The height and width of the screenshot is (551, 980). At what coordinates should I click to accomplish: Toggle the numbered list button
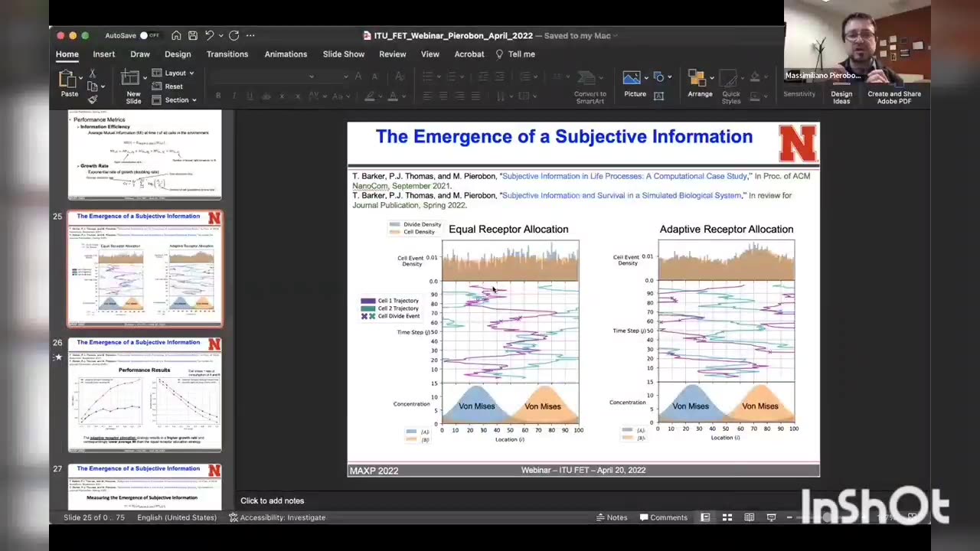452,76
